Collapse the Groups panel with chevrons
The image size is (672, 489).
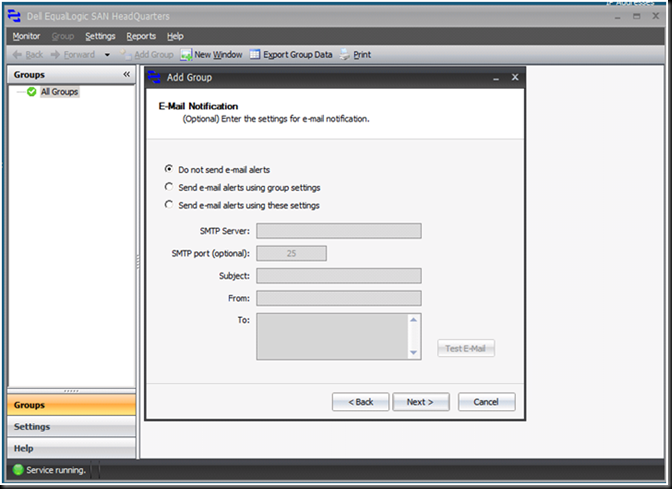(126, 75)
